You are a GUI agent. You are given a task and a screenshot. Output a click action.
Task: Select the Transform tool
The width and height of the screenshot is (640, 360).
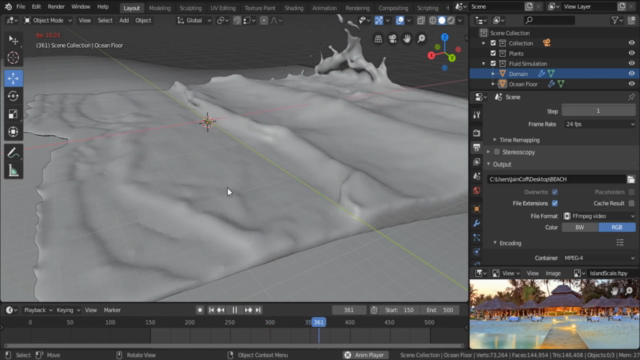tap(13, 132)
